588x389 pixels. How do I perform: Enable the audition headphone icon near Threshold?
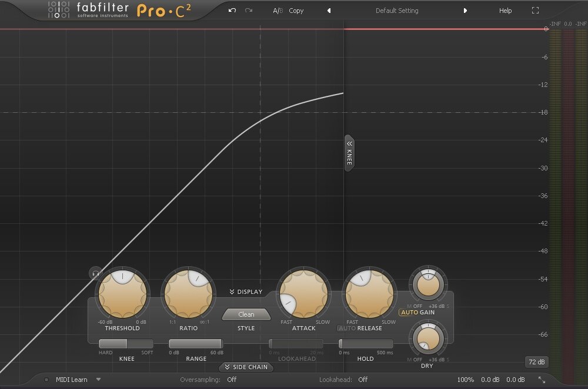point(95,273)
